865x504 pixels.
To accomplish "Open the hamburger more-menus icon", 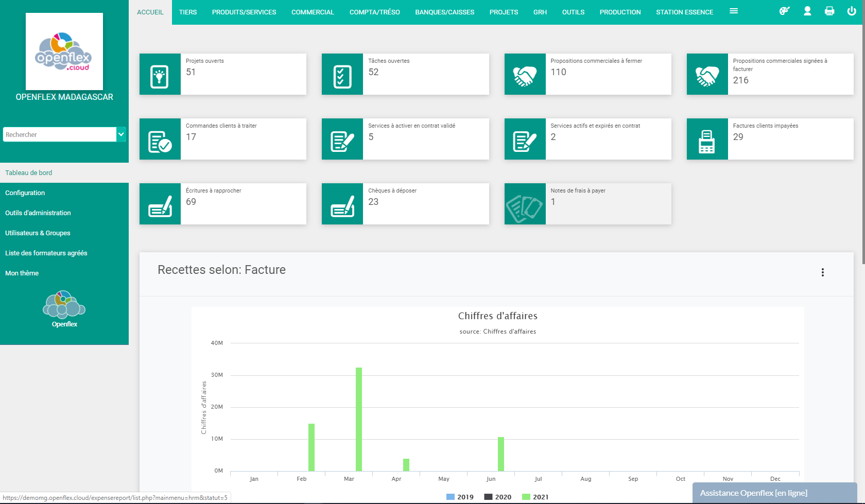I will pos(734,11).
